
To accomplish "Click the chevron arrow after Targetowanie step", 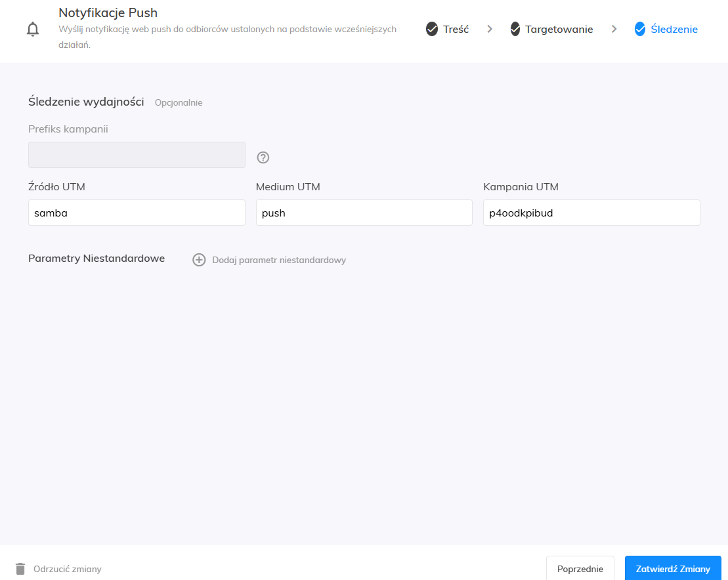I will coord(614,29).
